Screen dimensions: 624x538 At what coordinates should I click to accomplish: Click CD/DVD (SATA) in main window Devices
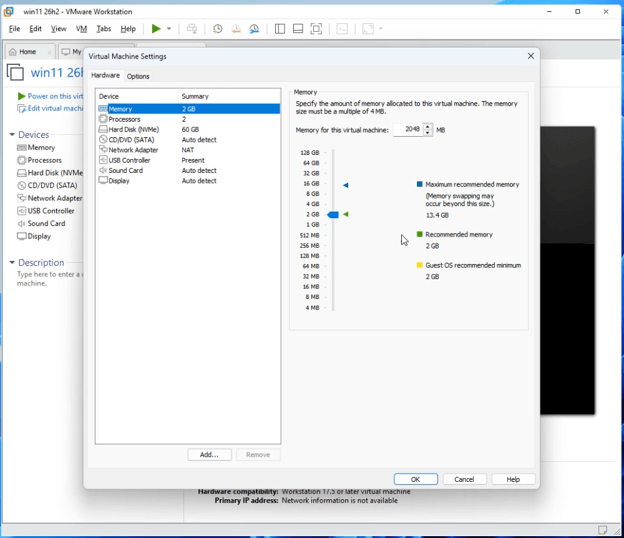tap(47, 185)
